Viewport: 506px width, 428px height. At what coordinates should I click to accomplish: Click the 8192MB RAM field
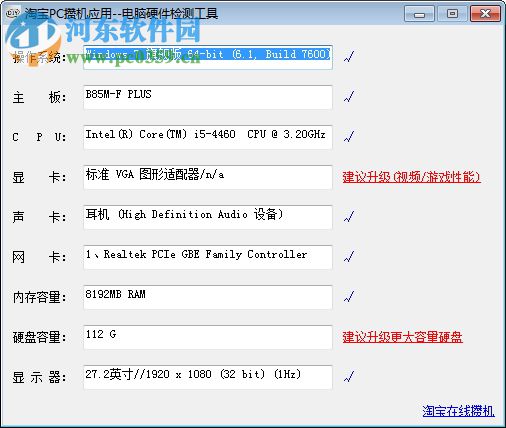pos(208,297)
